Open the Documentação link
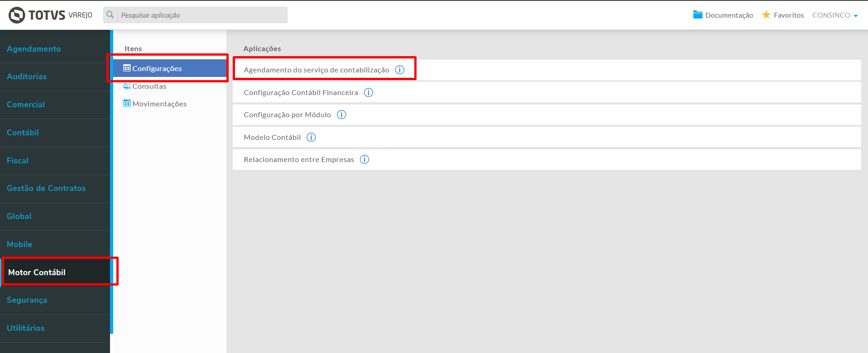Screen dimensions: 868x353 [x=729, y=15]
